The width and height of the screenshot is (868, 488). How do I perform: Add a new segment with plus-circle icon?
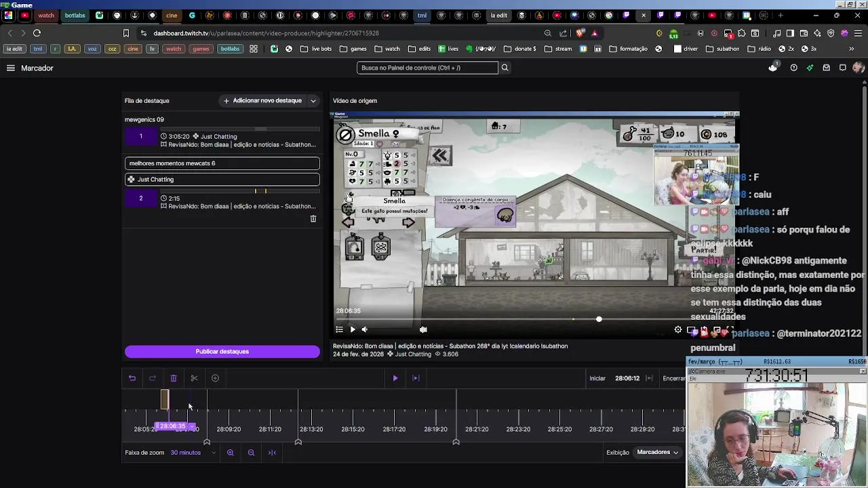coord(215,378)
